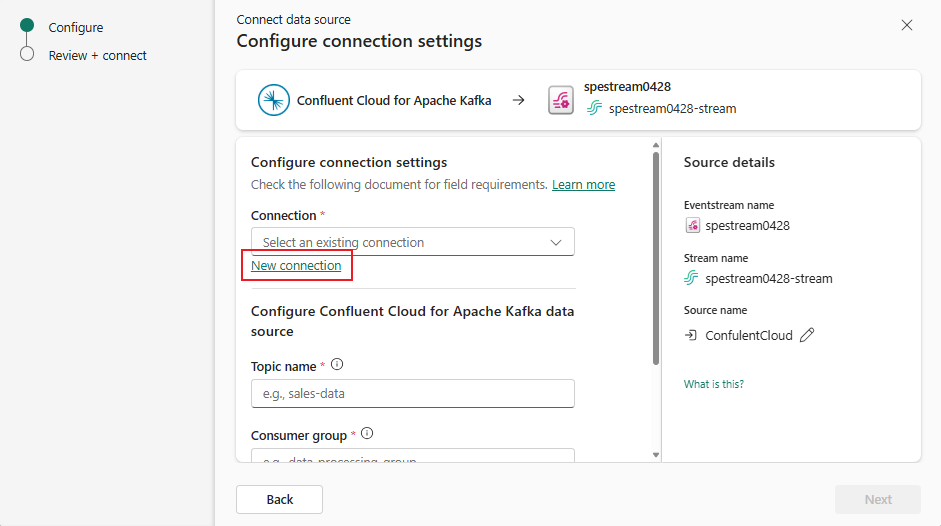Click the Back button

tap(279, 499)
